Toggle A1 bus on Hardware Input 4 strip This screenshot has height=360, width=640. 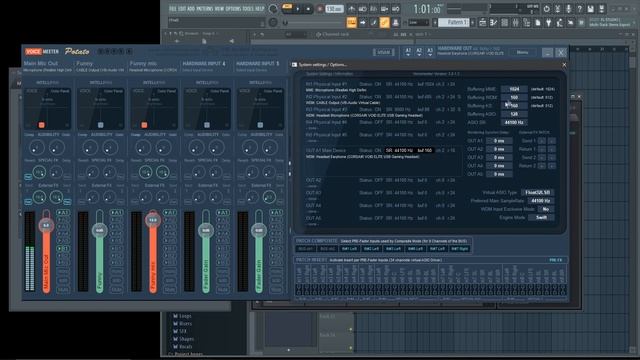223,213
